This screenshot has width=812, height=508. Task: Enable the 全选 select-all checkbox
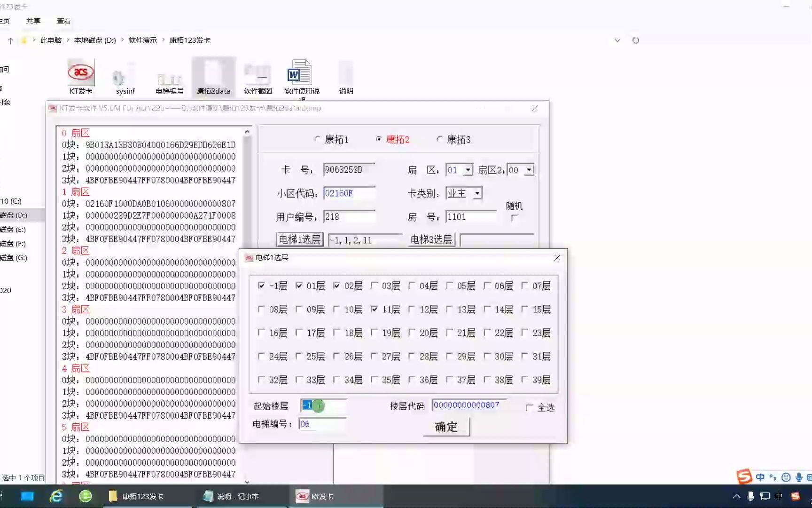(x=529, y=407)
